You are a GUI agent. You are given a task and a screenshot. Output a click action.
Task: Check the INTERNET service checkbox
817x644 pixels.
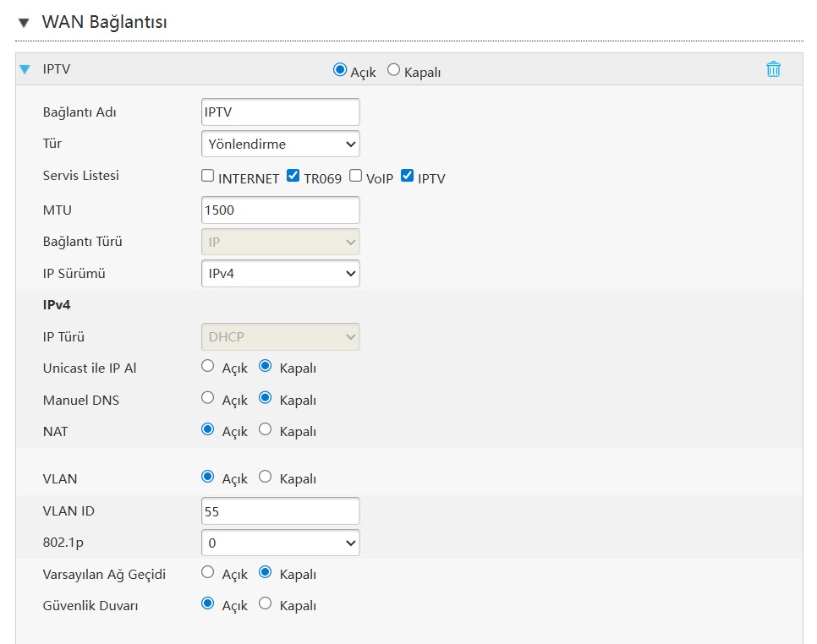click(x=207, y=177)
